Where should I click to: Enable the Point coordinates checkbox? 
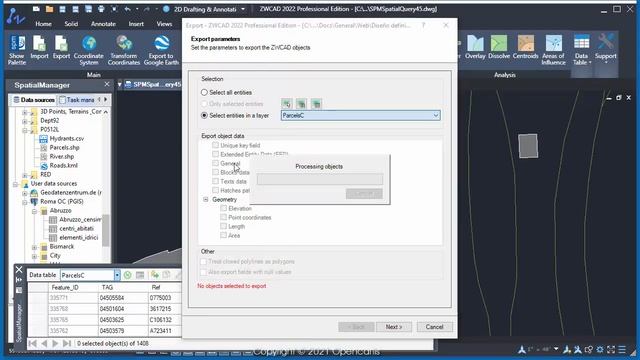(223, 217)
